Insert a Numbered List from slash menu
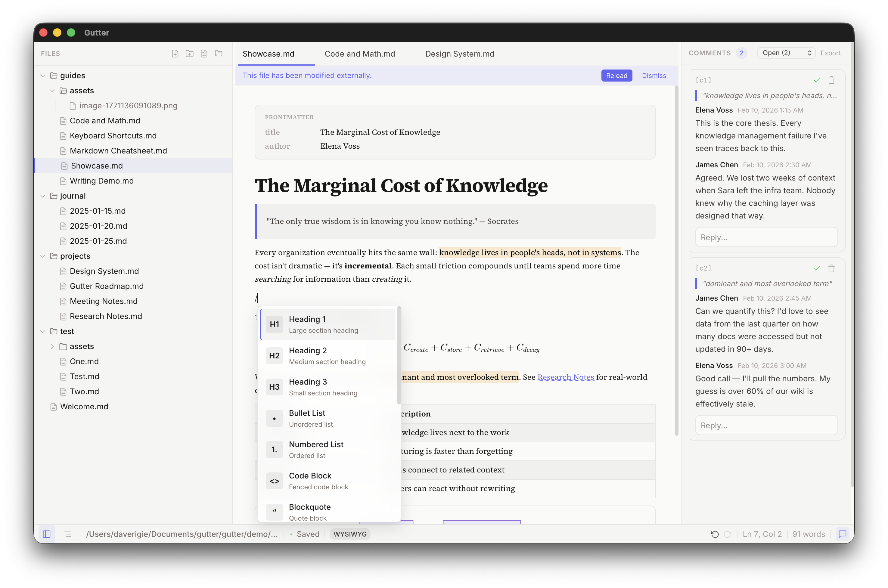Image resolution: width=888 pixels, height=588 pixels. point(328,450)
